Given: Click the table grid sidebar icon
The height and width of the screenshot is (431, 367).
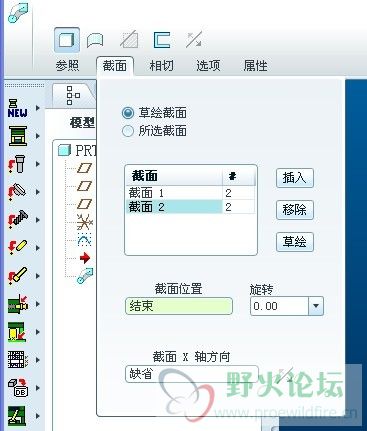Looking at the screenshot, I should click(x=18, y=360).
